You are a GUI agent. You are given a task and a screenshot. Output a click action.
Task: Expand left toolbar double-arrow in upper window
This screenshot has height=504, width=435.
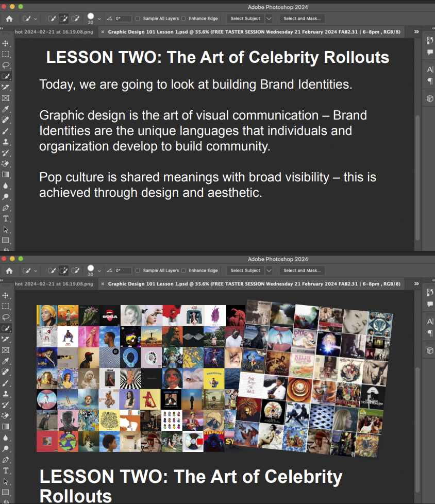(x=2, y=28)
